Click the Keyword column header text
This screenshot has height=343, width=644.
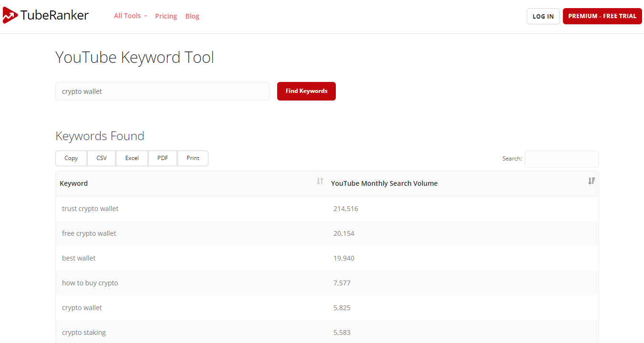pos(74,183)
